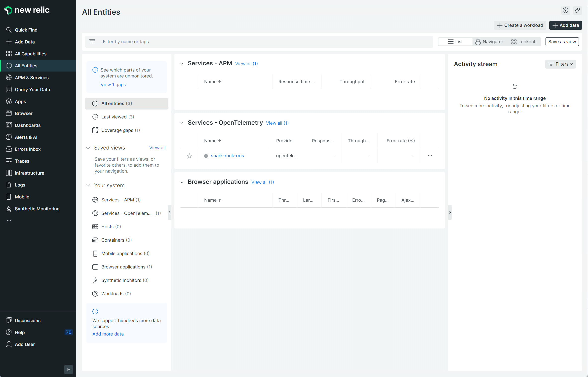Collapse the Your system group

click(88, 186)
